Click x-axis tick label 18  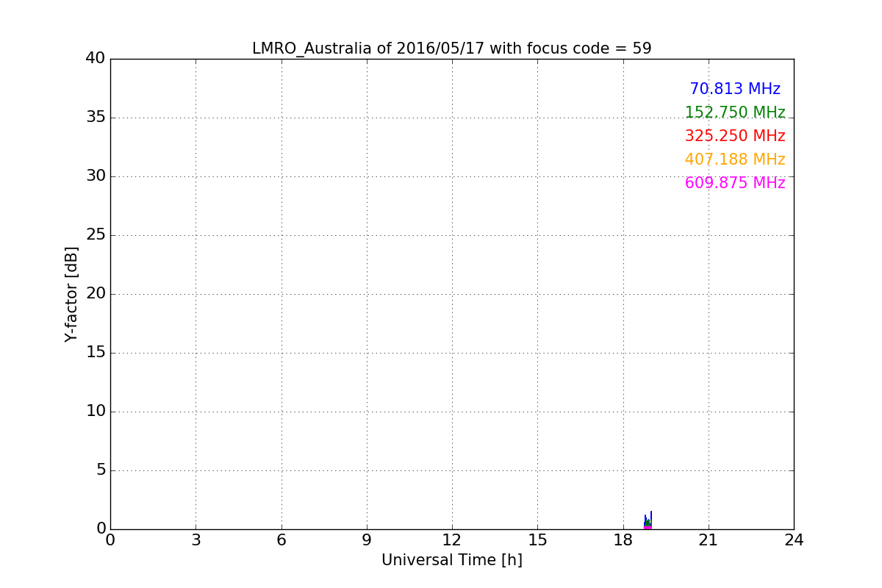click(623, 540)
